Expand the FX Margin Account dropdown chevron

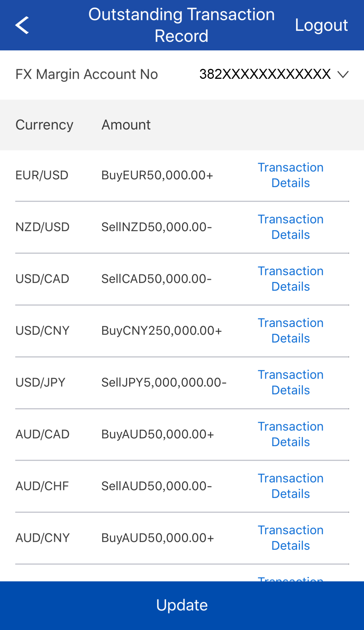click(343, 74)
